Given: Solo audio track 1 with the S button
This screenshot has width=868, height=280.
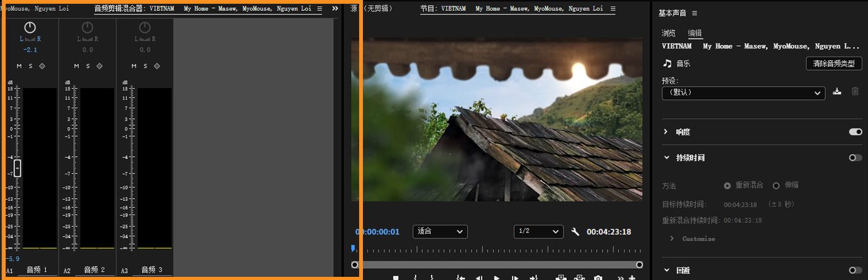Looking at the screenshot, I should (x=30, y=66).
